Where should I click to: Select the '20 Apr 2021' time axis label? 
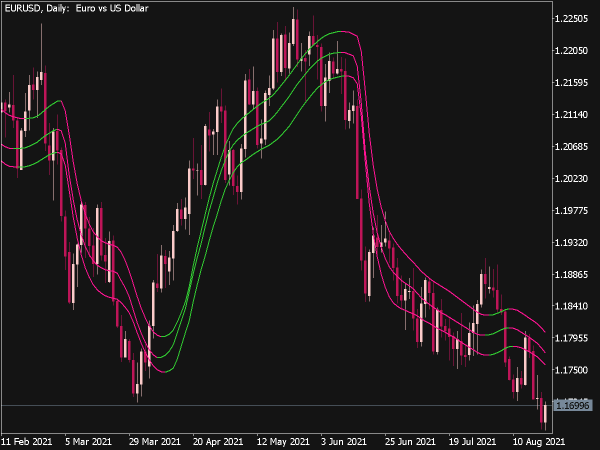click(x=218, y=442)
